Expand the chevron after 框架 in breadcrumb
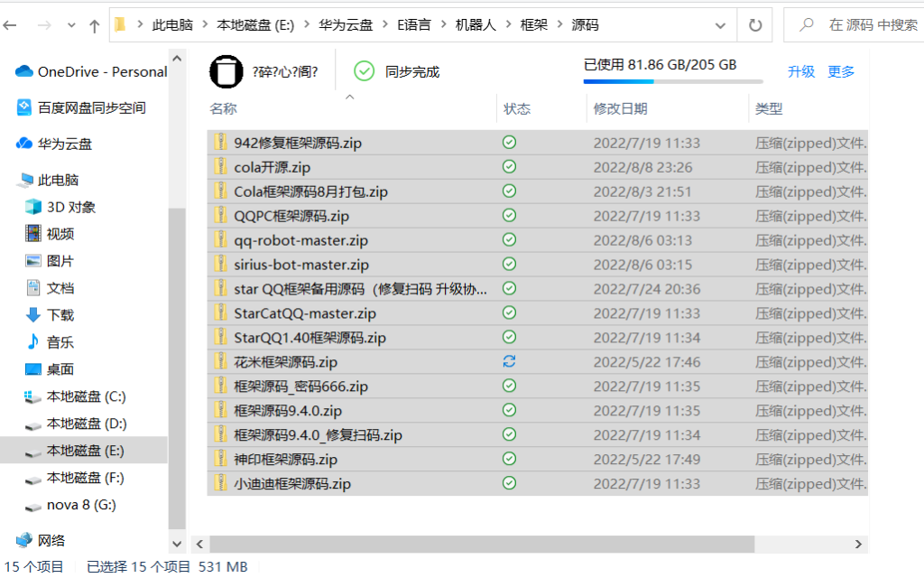The height and width of the screenshot is (578, 924). pyautogui.click(x=559, y=25)
